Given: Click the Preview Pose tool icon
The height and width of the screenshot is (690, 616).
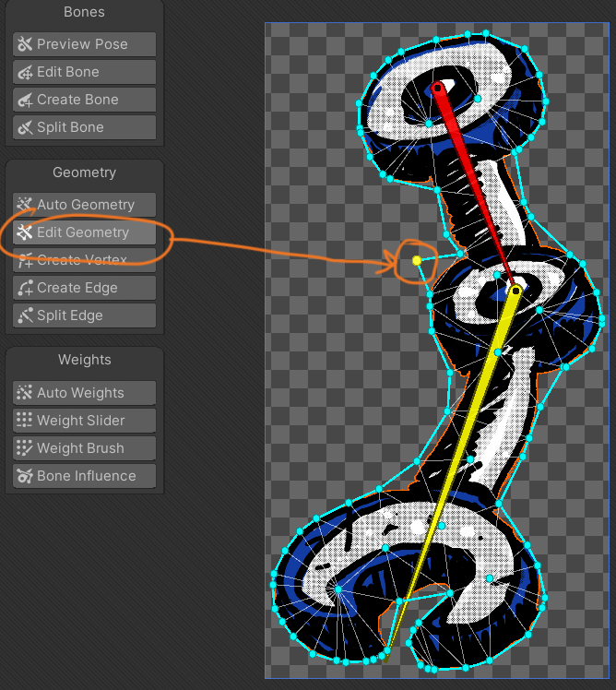Looking at the screenshot, I should (25, 44).
